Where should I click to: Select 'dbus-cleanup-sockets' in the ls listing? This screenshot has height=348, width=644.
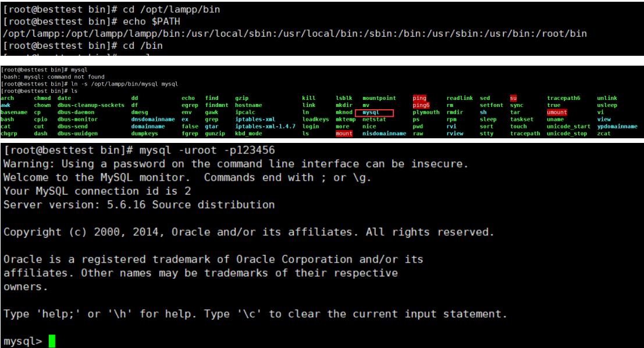pyautogui.click(x=91, y=105)
